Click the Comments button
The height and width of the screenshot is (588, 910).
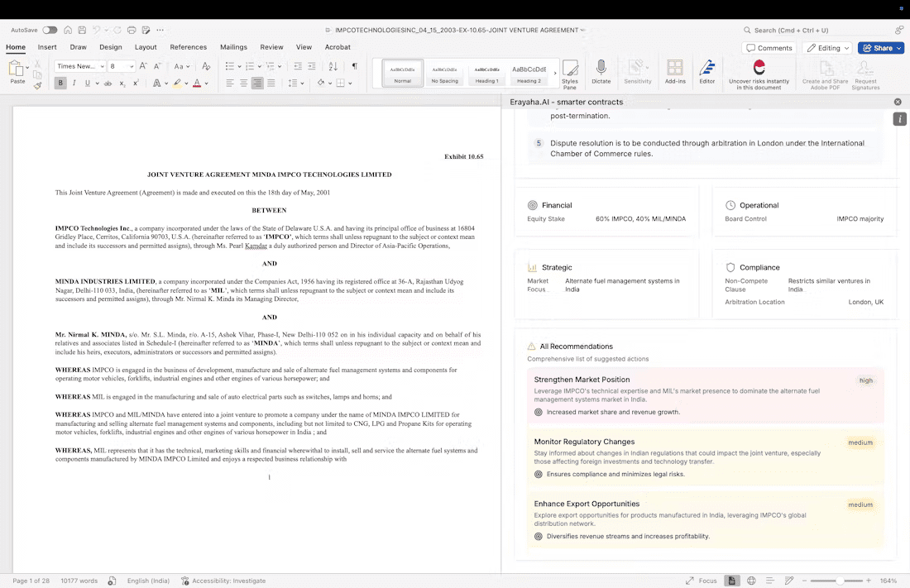tap(769, 48)
